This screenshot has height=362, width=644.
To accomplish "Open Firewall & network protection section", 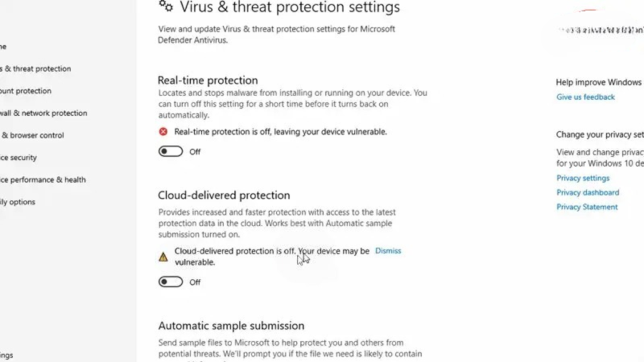I will (44, 113).
